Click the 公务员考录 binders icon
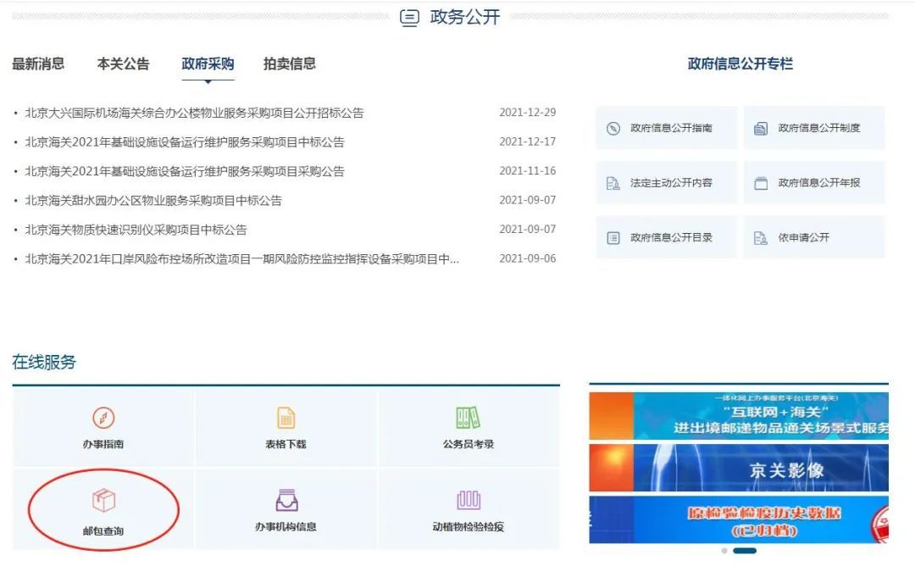 click(x=468, y=418)
